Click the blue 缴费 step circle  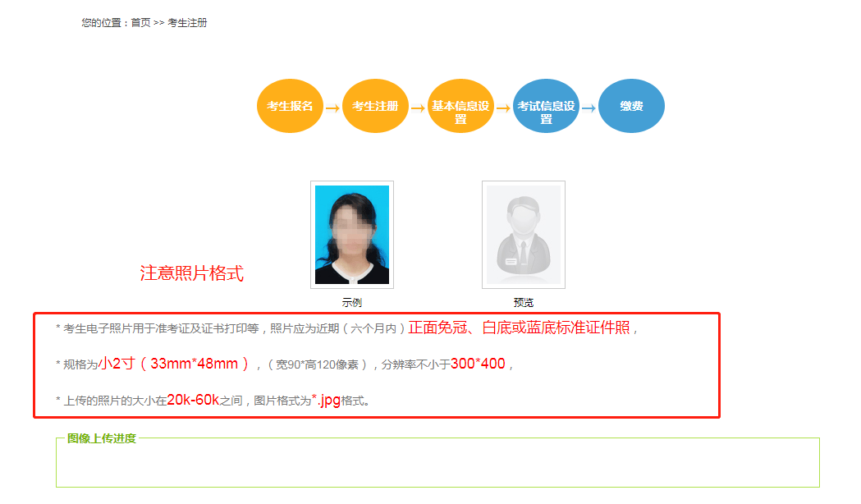click(x=631, y=106)
